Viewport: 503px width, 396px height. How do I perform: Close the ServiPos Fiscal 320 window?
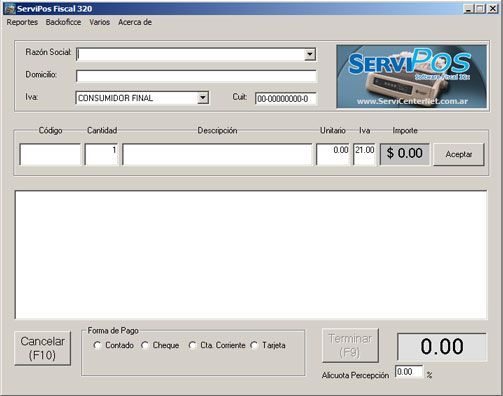pos(492,9)
